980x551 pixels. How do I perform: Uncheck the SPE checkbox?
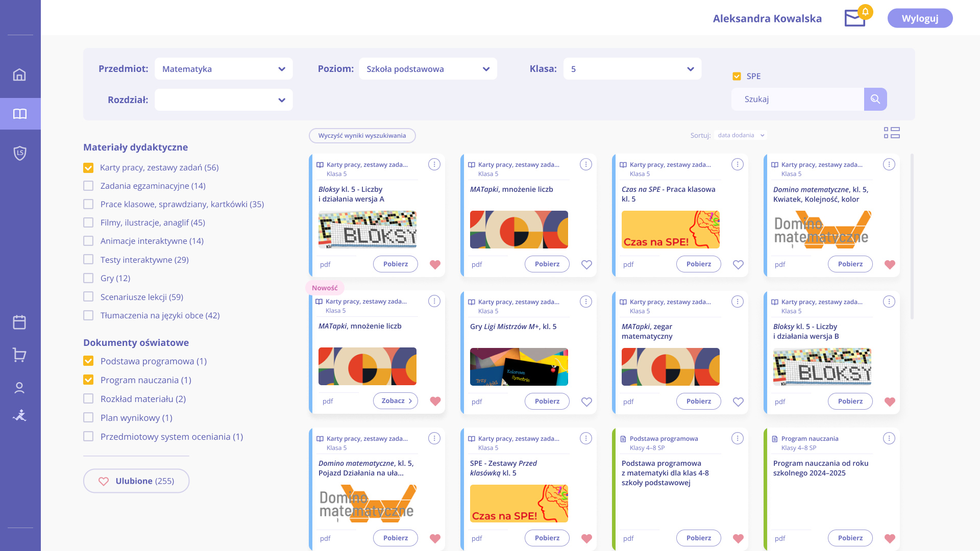[737, 76]
